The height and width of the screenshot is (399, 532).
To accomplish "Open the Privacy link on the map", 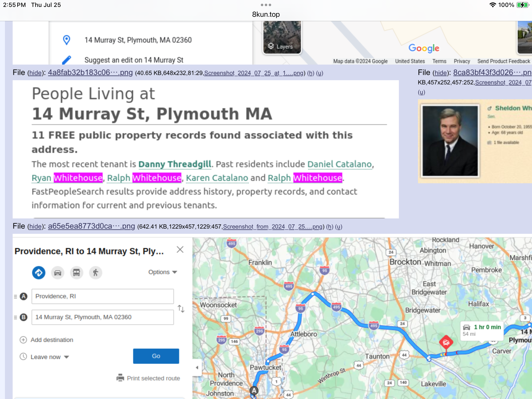I will tap(462, 61).
